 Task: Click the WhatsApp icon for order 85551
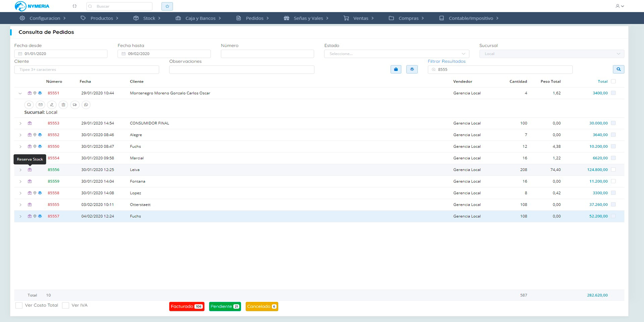point(86,105)
